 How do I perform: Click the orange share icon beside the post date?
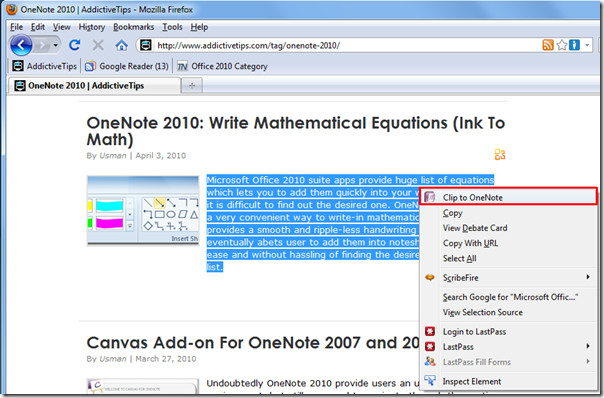(500, 154)
